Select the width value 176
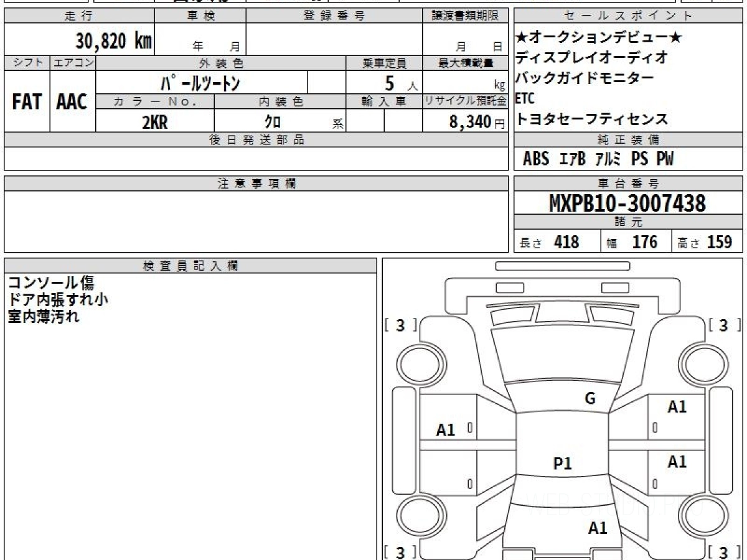747x560 pixels. point(644,242)
